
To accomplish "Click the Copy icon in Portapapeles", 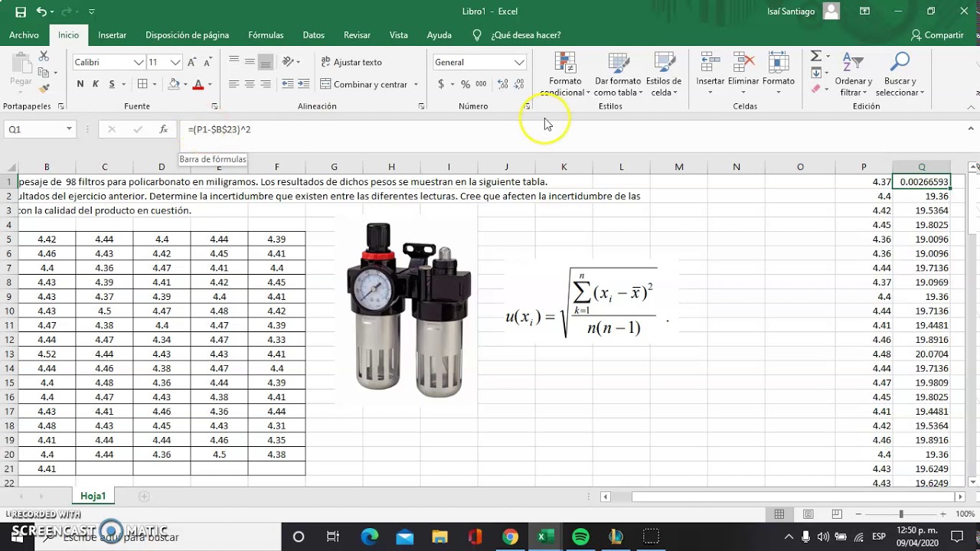I will point(44,73).
